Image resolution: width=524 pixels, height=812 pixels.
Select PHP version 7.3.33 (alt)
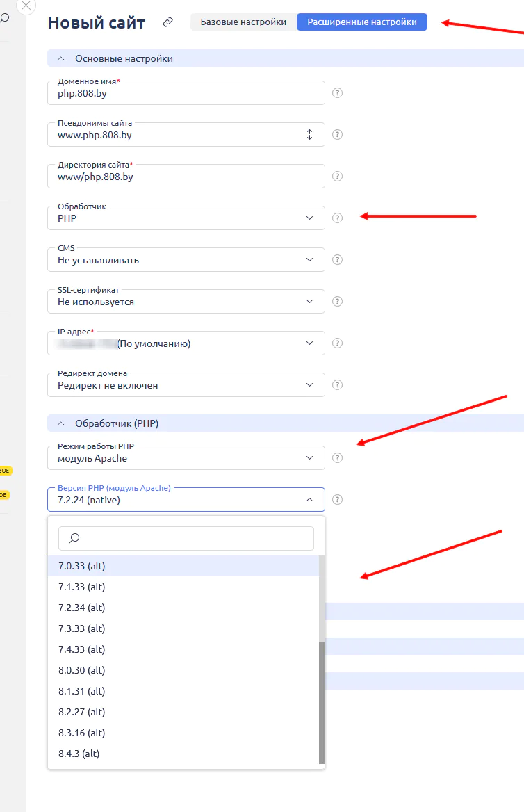point(183,628)
